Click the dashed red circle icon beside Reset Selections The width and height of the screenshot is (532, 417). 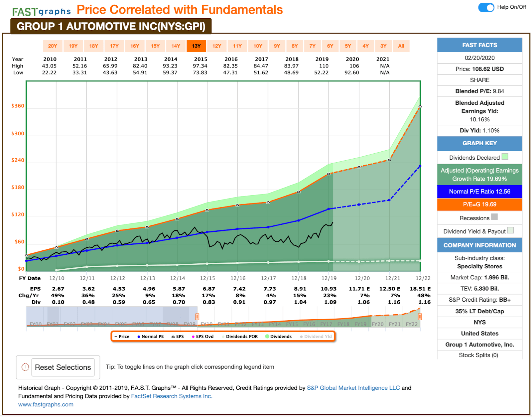click(25, 367)
